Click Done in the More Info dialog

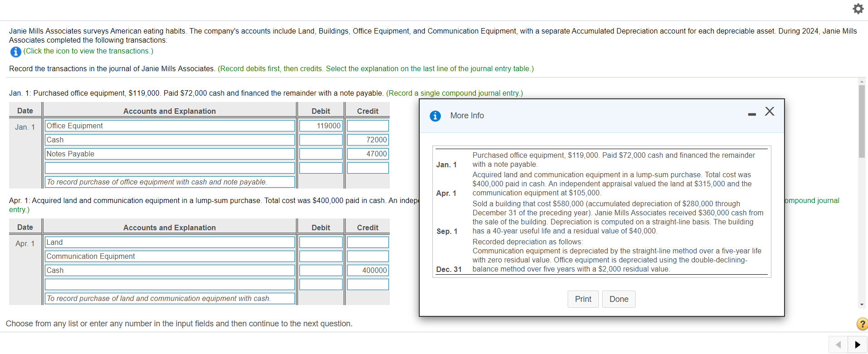pyautogui.click(x=619, y=299)
